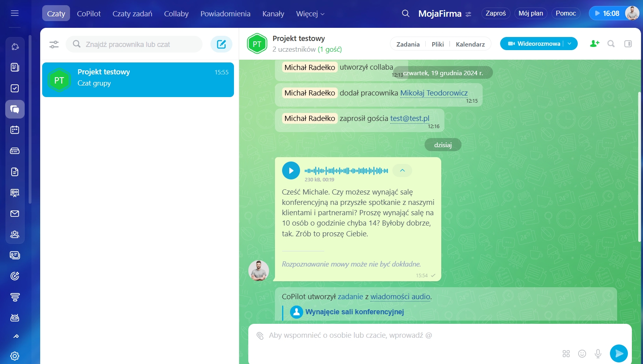The image size is (643, 364).
Task: Expand the Więcej dropdown menu
Action: (x=310, y=14)
